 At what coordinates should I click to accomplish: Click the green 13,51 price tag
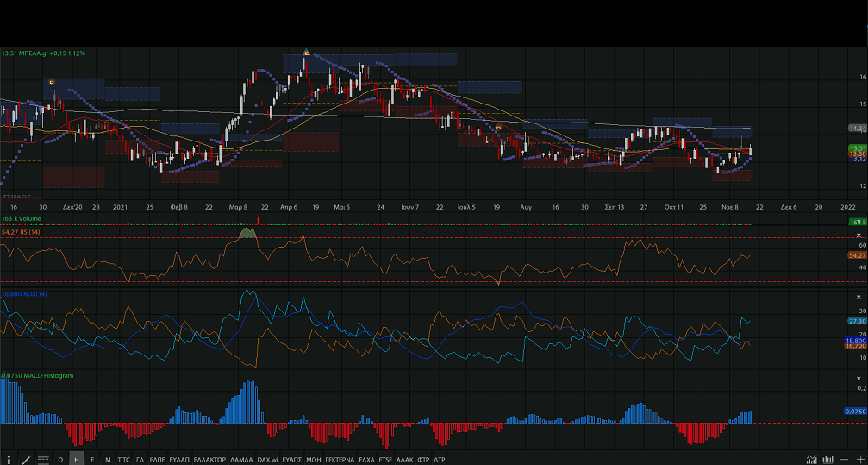pyautogui.click(x=857, y=148)
